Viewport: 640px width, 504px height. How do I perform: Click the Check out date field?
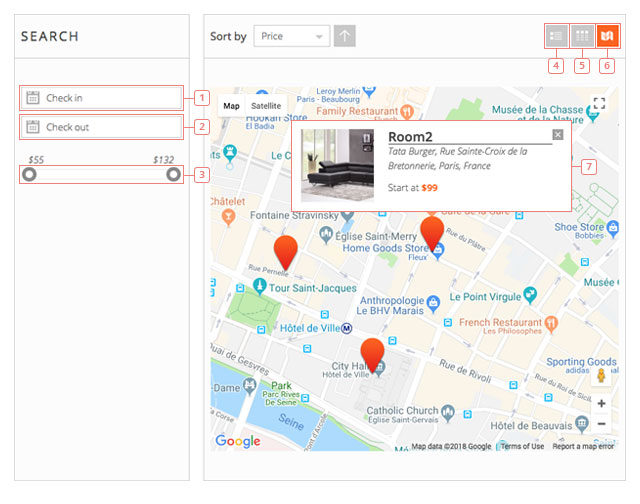tap(101, 127)
